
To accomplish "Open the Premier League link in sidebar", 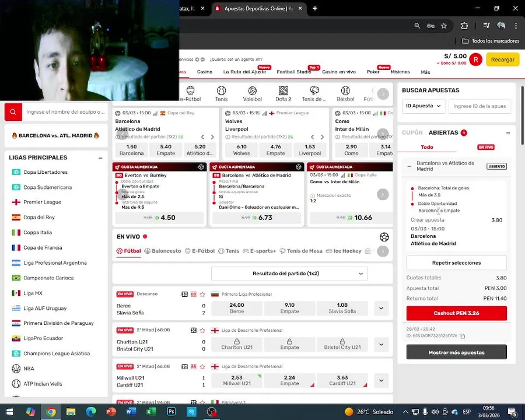I will pyautogui.click(x=42, y=202).
